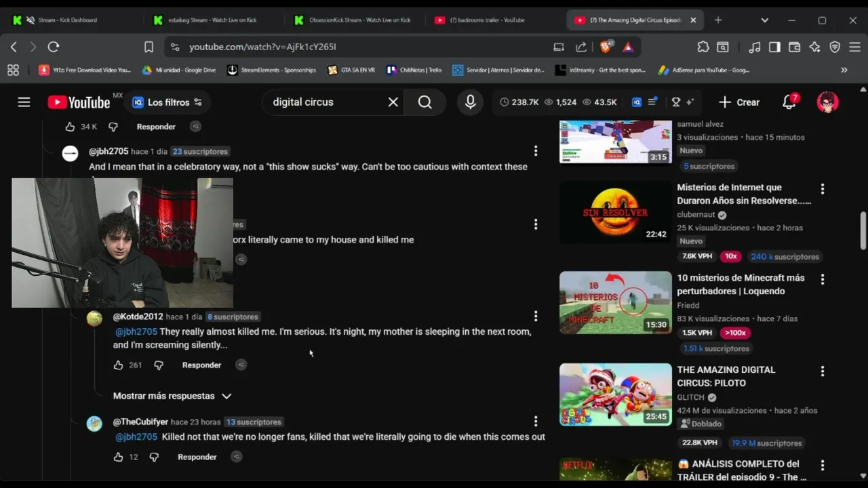The height and width of the screenshot is (488, 868).
Task: Open browser extensions puzzle icon
Action: [703, 47]
